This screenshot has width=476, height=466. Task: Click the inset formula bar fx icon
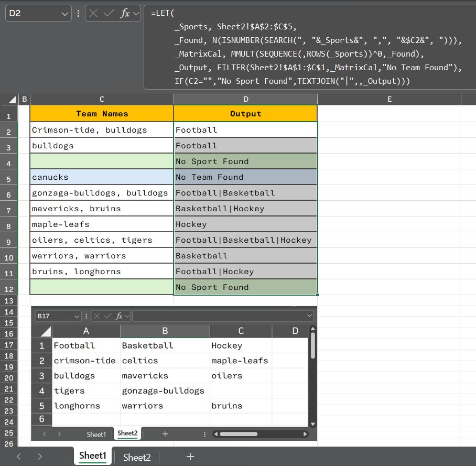(119, 316)
